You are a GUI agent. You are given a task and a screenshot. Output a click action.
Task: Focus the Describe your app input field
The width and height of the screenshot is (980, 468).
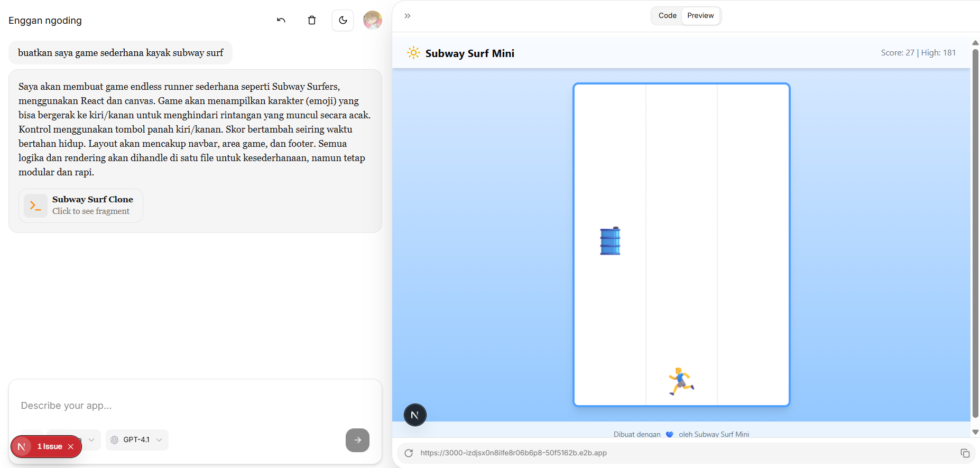pyautogui.click(x=195, y=406)
